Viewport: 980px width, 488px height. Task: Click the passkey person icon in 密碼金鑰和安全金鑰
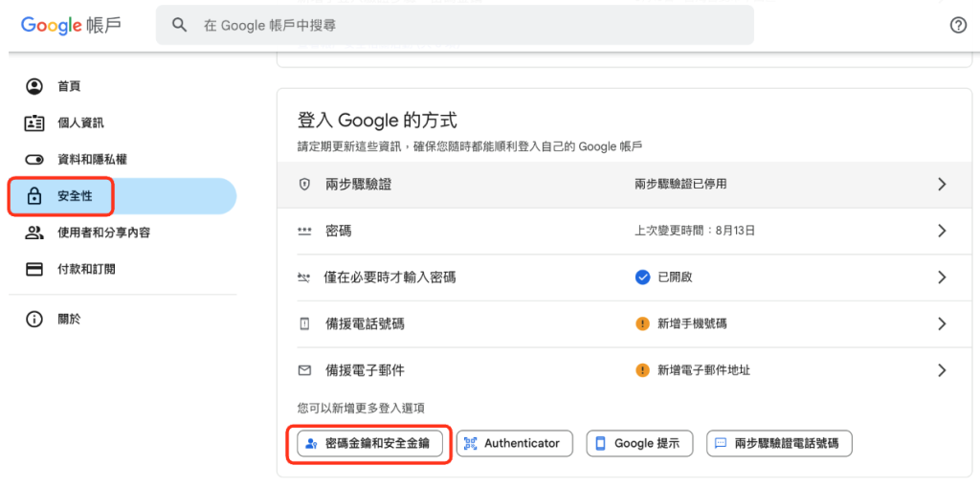point(311,444)
